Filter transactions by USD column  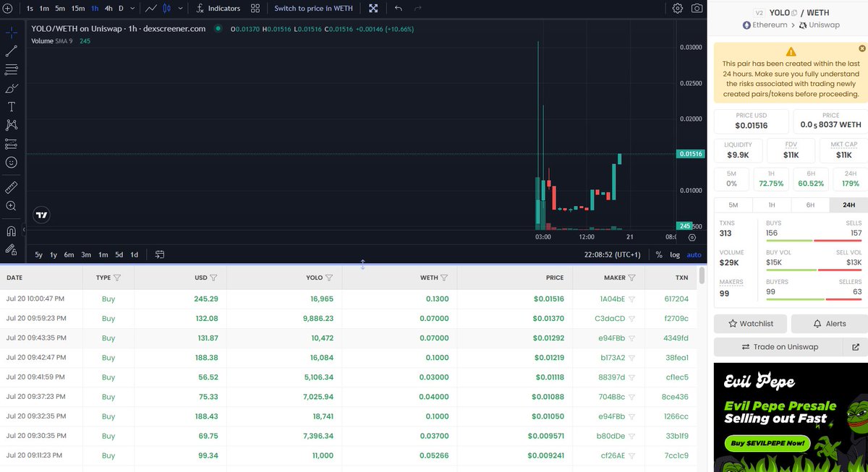click(x=213, y=278)
